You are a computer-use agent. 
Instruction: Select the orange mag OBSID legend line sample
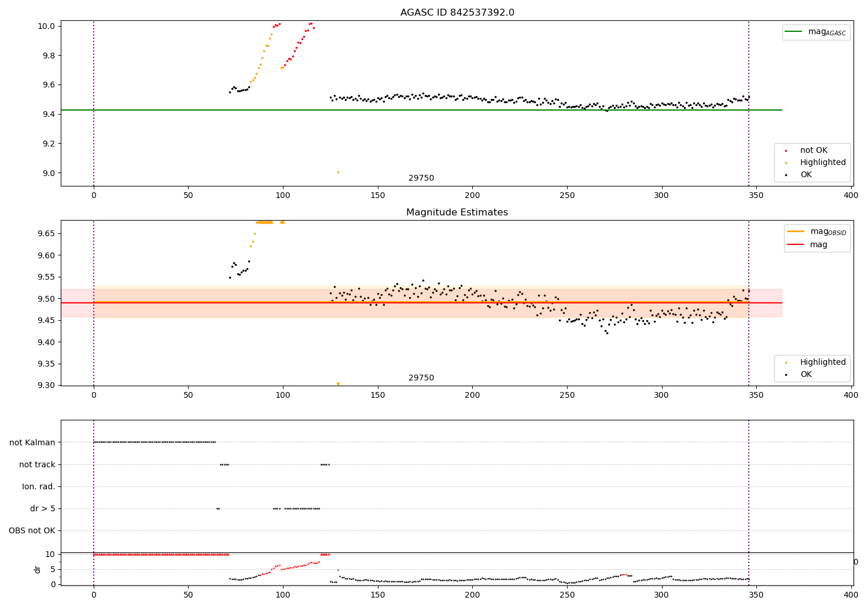tap(796, 232)
